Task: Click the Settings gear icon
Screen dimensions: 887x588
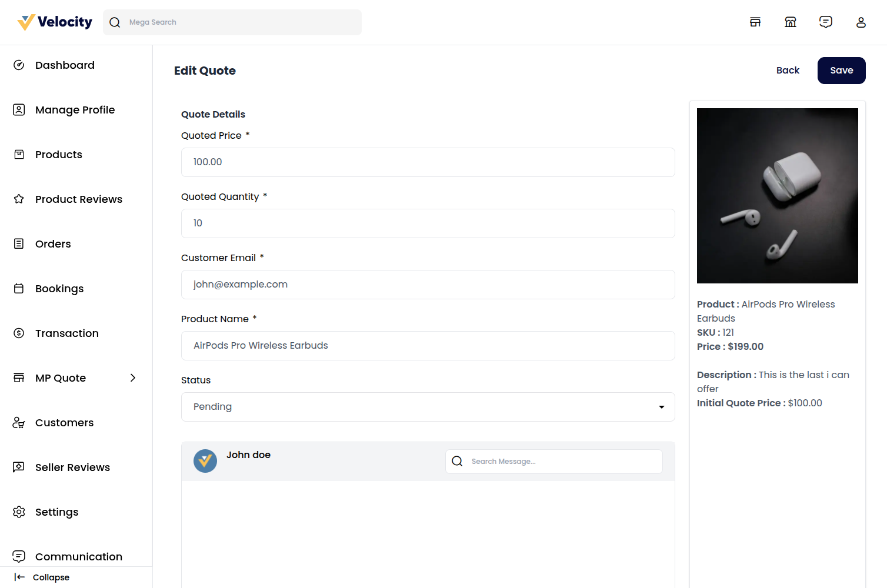Action: click(19, 512)
